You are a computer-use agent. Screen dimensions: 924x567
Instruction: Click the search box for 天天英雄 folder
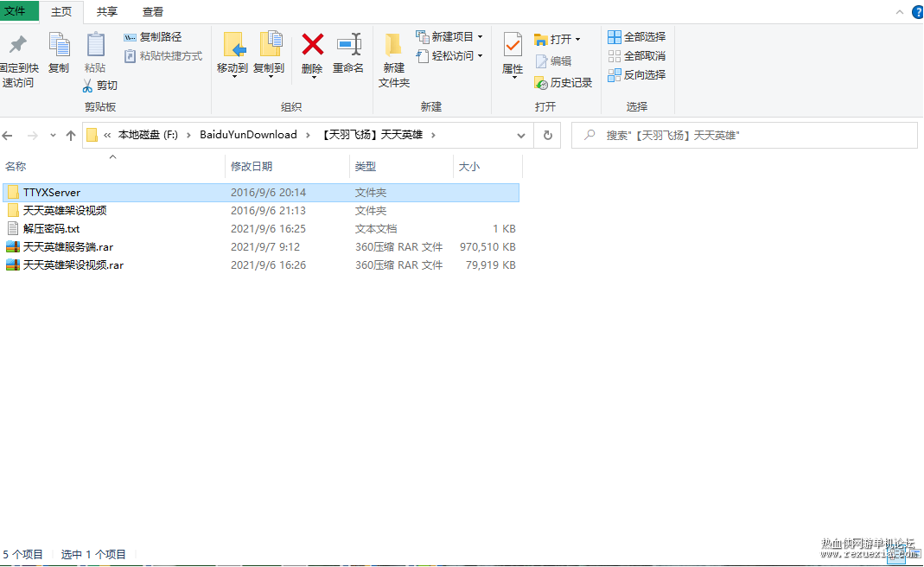click(744, 136)
